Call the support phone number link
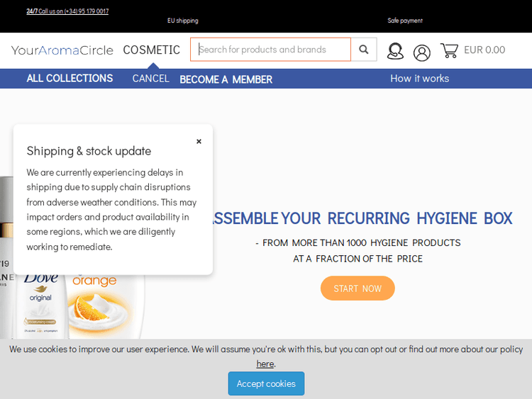The image size is (532, 399). click(x=74, y=11)
